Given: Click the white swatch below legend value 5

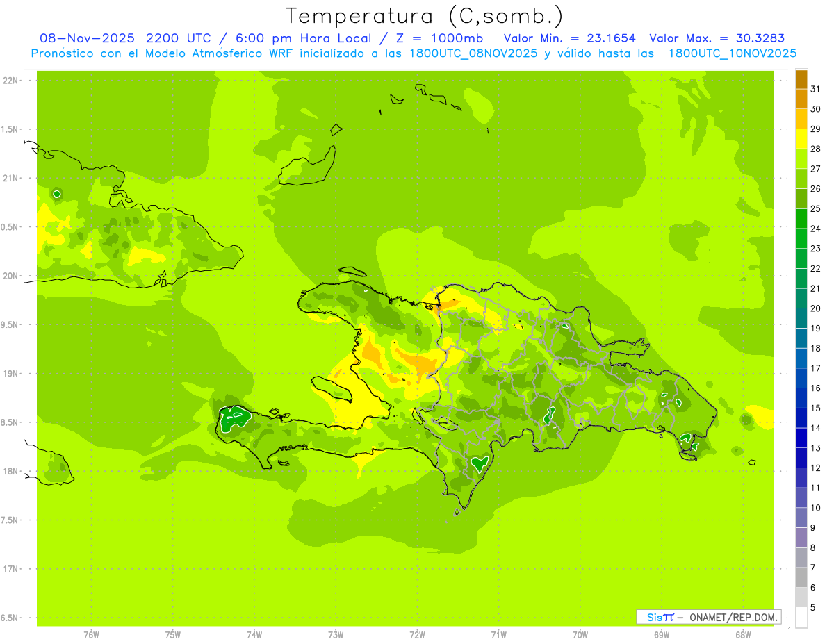Looking at the screenshot, I should [801, 617].
